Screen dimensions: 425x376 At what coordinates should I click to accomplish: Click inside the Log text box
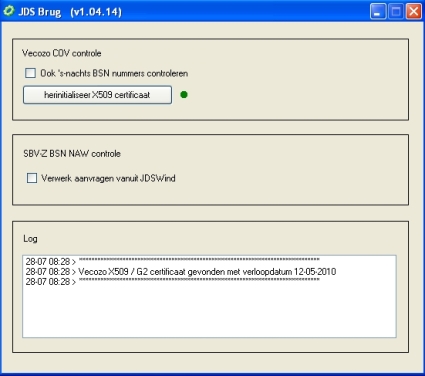(209, 297)
